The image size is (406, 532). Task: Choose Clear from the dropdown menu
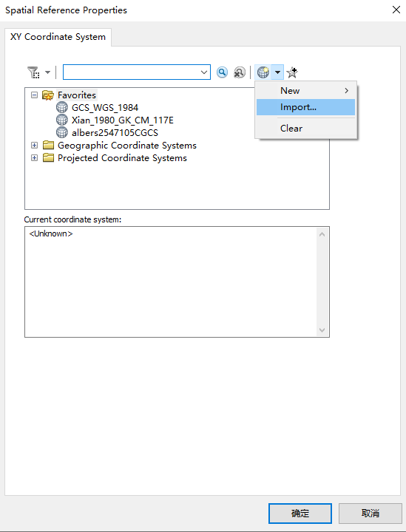click(x=306, y=129)
